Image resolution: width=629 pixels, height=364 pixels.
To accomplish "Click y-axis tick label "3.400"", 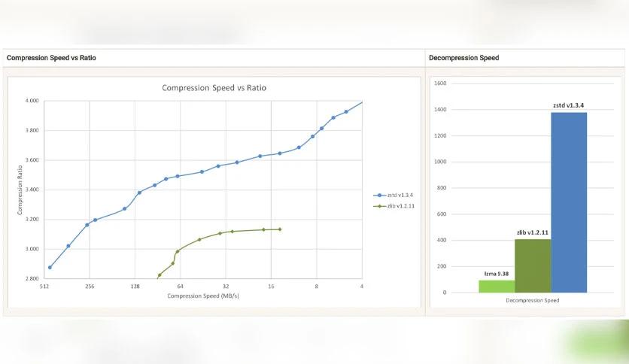I will click(x=32, y=190).
